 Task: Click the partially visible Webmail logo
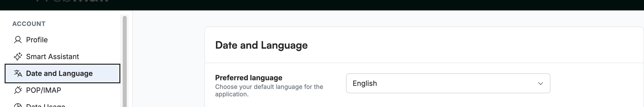(x=72, y=1)
